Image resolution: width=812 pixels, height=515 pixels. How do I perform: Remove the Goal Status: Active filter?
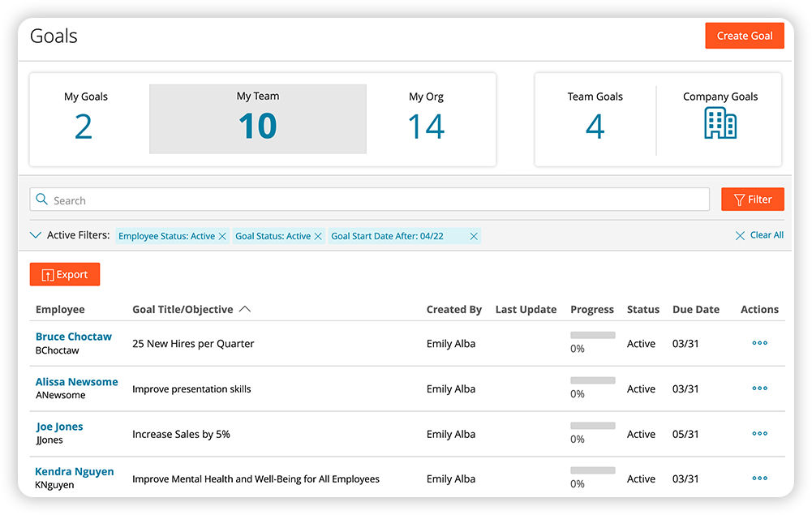tap(318, 236)
